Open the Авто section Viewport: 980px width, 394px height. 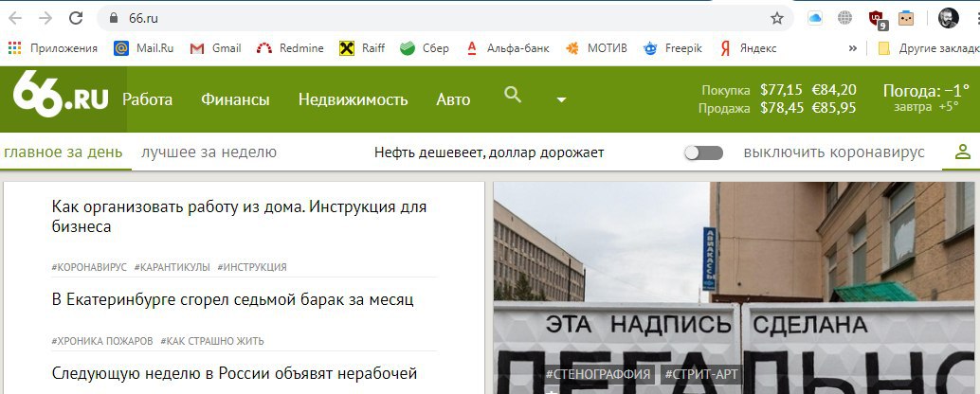click(x=453, y=99)
